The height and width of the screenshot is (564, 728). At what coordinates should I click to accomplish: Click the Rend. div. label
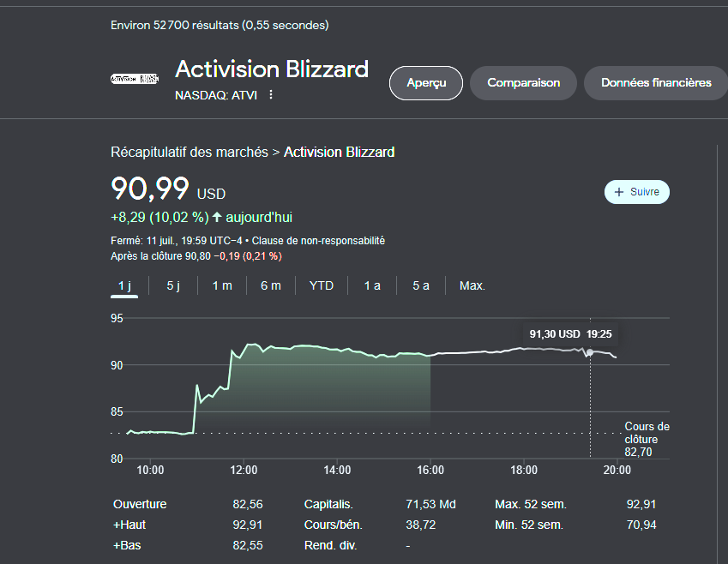click(x=331, y=545)
